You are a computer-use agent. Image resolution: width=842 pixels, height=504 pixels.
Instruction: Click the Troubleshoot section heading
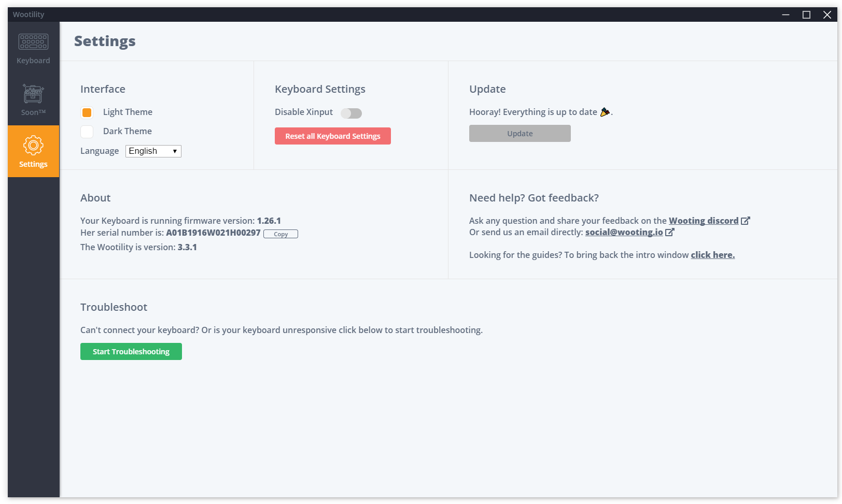(114, 307)
